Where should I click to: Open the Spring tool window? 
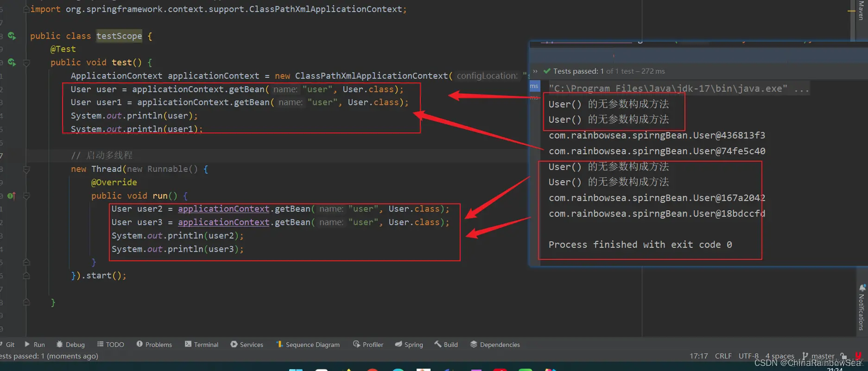point(409,345)
